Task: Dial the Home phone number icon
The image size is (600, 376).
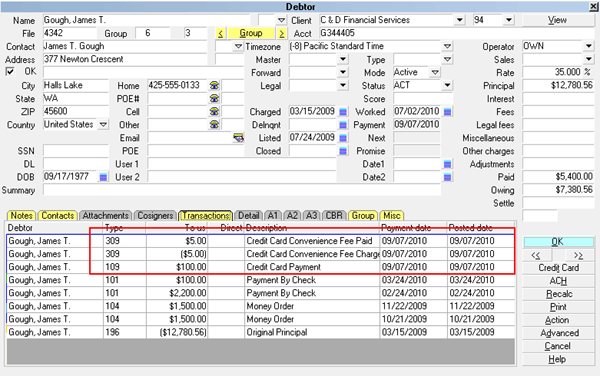Action: 214,85
